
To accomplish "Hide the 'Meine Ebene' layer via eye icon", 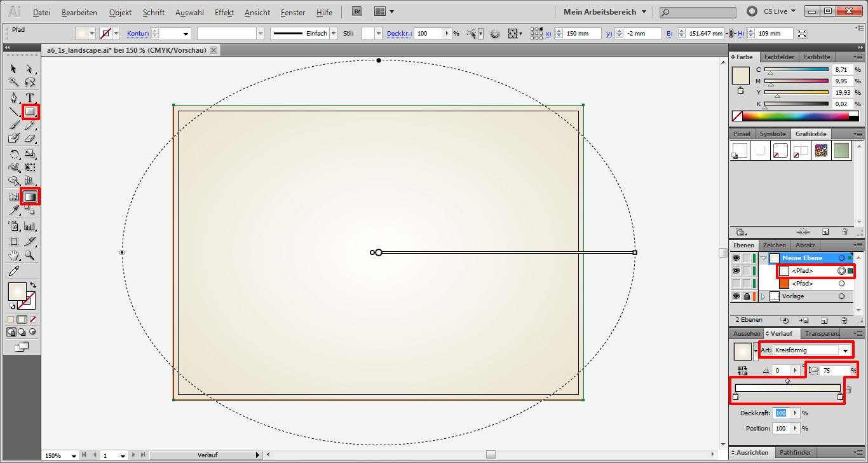I will 736,258.
